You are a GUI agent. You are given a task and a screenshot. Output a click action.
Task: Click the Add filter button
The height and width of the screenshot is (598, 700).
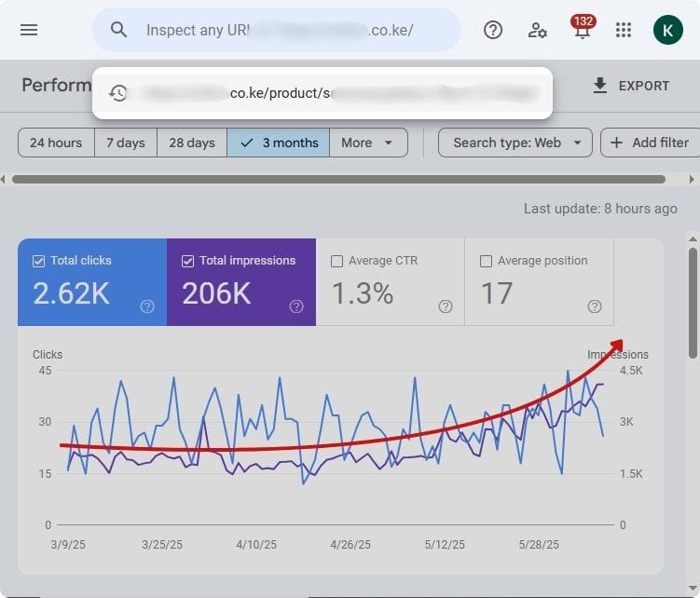(650, 143)
